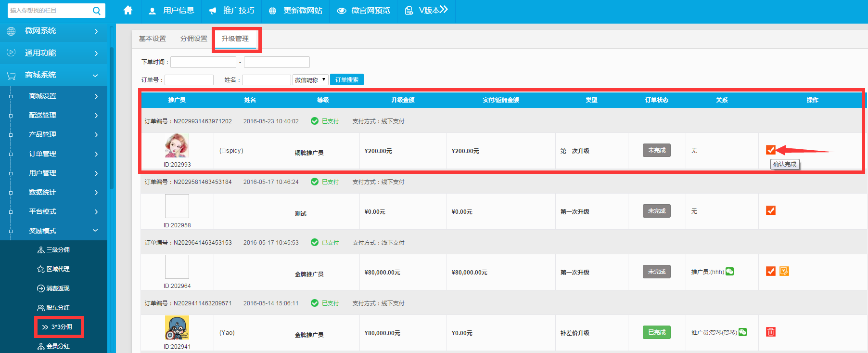
Task: Click the search magnifier icon
Action: tap(96, 11)
